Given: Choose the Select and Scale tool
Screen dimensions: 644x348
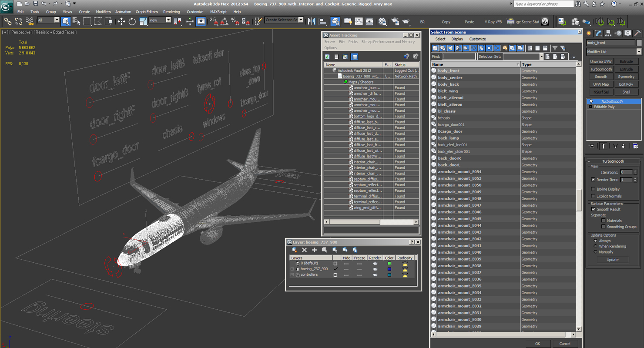Looking at the screenshot, I should [x=143, y=21].
